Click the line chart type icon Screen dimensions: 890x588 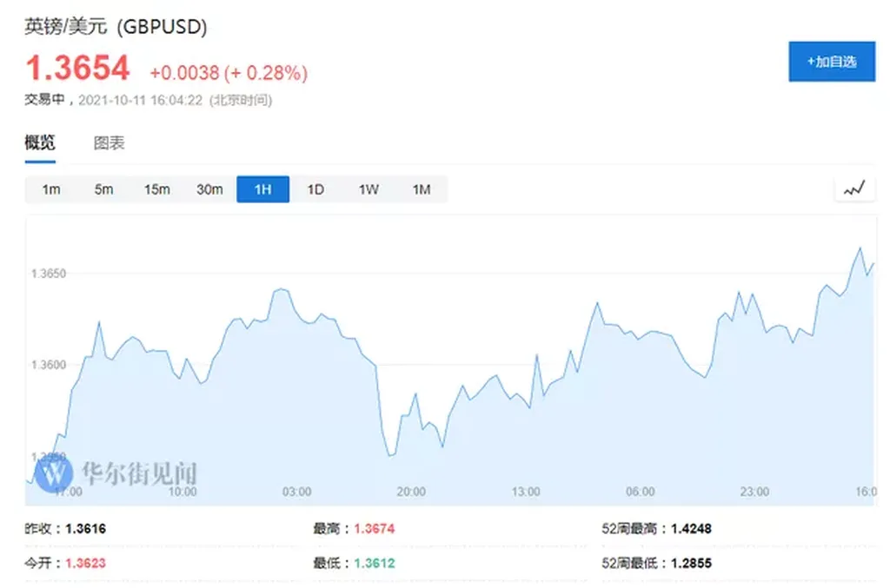[x=854, y=188]
